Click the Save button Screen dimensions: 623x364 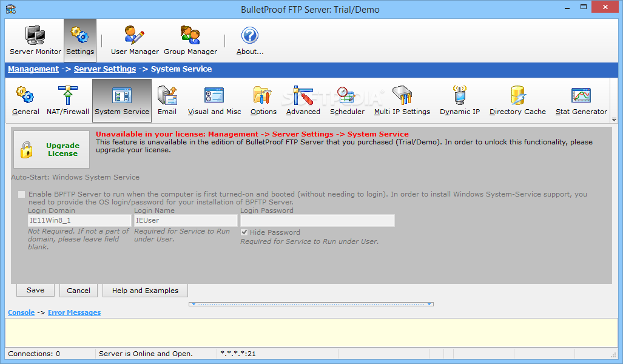pyautogui.click(x=35, y=290)
